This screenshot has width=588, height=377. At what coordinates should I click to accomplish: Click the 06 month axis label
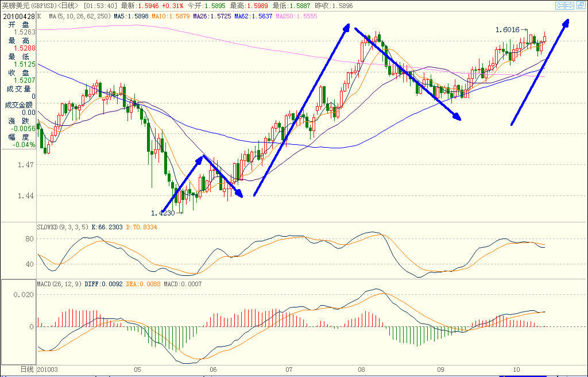click(213, 370)
